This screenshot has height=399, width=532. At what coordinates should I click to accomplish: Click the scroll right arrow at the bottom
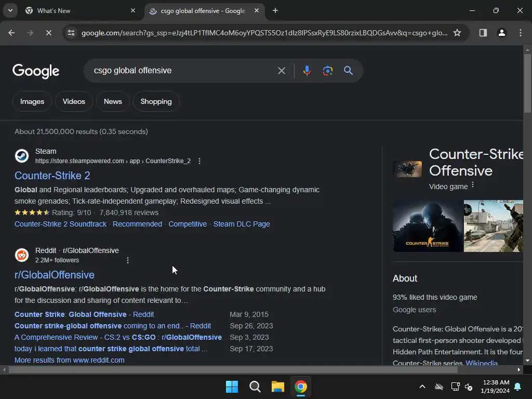pyautogui.click(x=519, y=369)
